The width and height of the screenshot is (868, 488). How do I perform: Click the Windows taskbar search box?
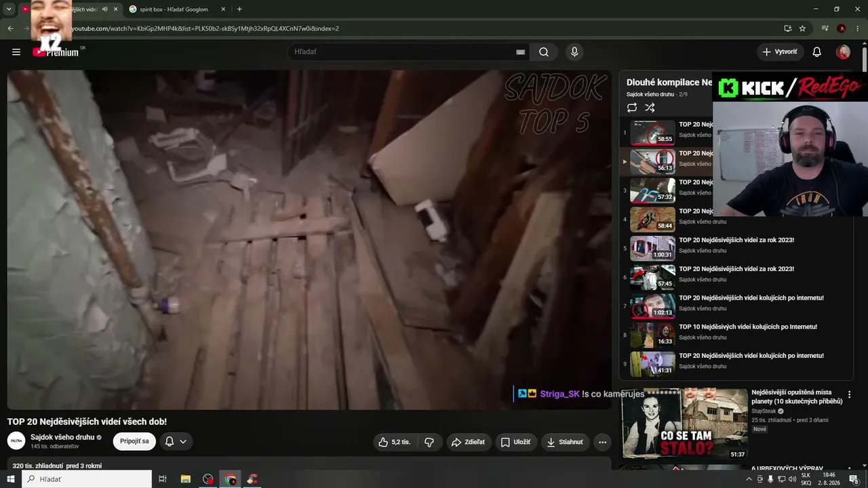click(x=87, y=479)
